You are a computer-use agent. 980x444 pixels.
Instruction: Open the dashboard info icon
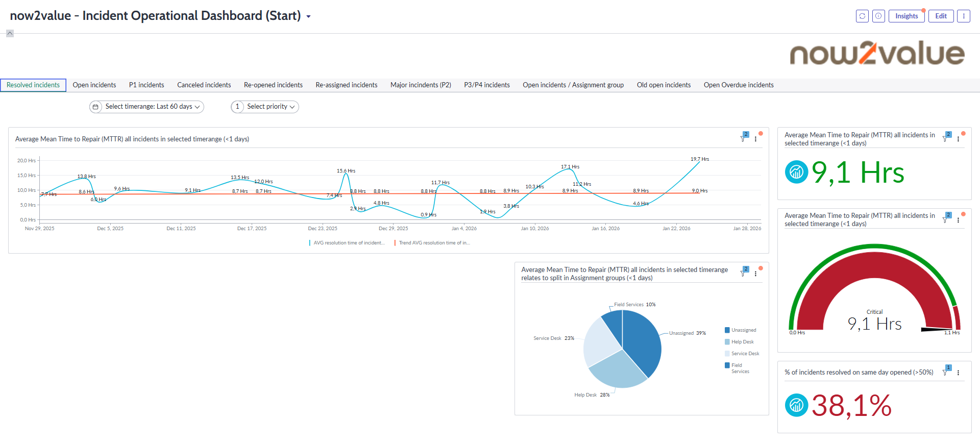[878, 16]
